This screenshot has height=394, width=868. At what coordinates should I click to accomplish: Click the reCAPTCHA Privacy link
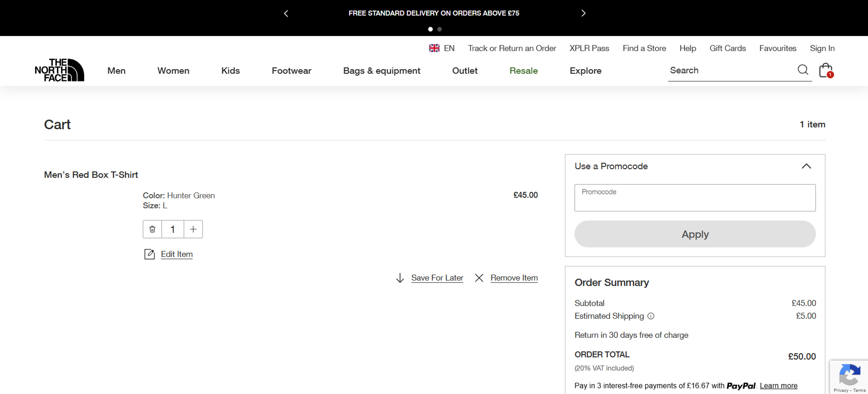coord(841,390)
